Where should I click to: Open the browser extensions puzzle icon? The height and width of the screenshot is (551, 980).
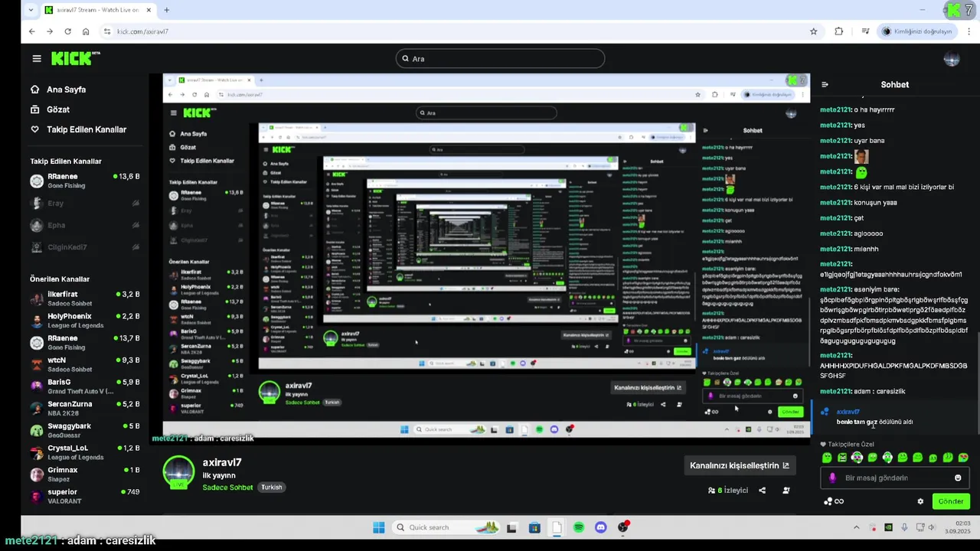[839, 31]
